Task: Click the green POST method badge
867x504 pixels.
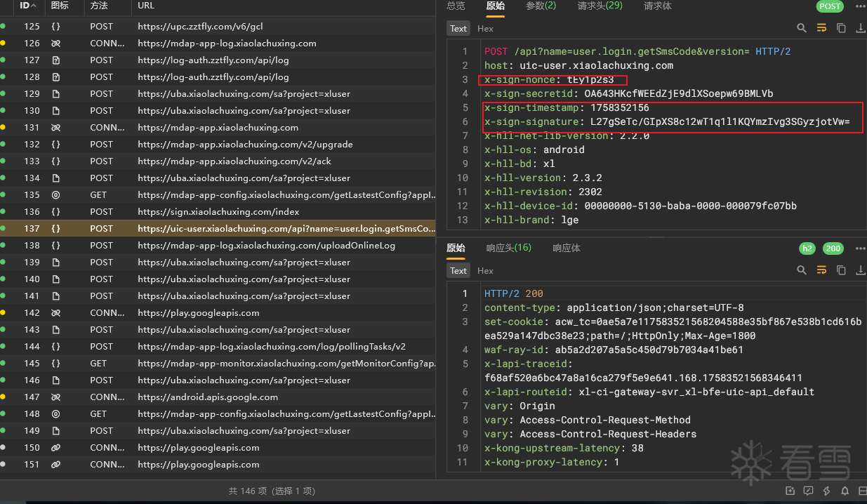Action: coord(830,6)
